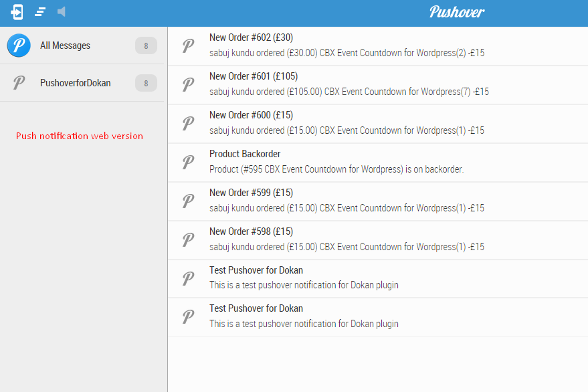Open PushoverforDokan messages
Image resolution: width=588 pixels, height=392 pixels.
[76, 82]
